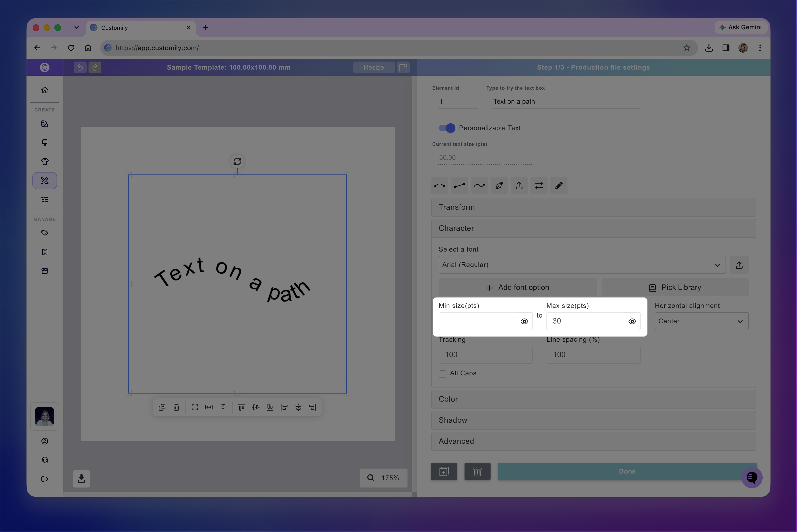797x532 pixels.
Task: Expand the Color section
Action: (x=593, y=399)
